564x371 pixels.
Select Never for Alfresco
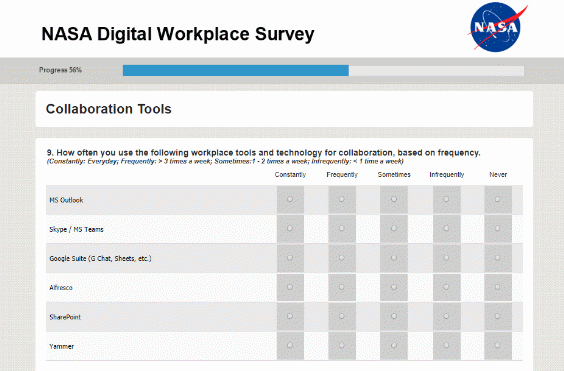[497, 287]
